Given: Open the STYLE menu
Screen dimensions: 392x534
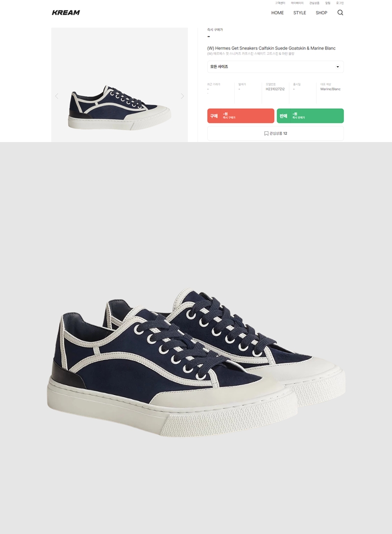Looking at the screenshot, I should click(x=300, y=13).
